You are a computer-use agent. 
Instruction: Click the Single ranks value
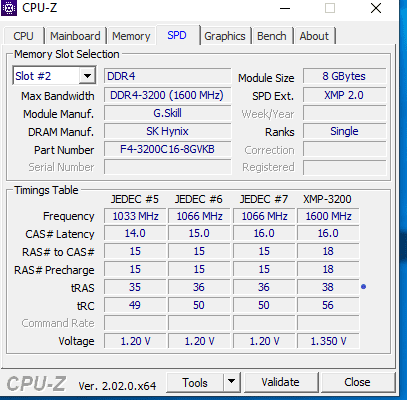tap(344, 131)
